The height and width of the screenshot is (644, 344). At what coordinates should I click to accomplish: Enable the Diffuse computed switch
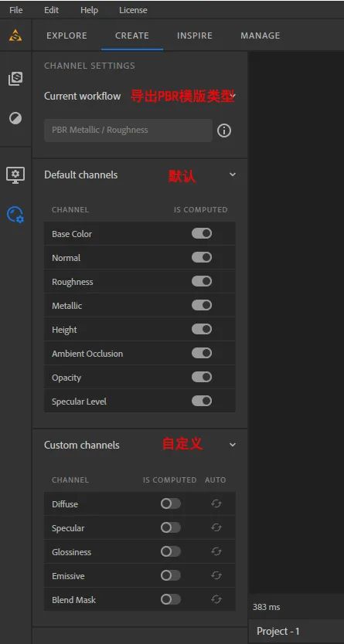[171, 504]
